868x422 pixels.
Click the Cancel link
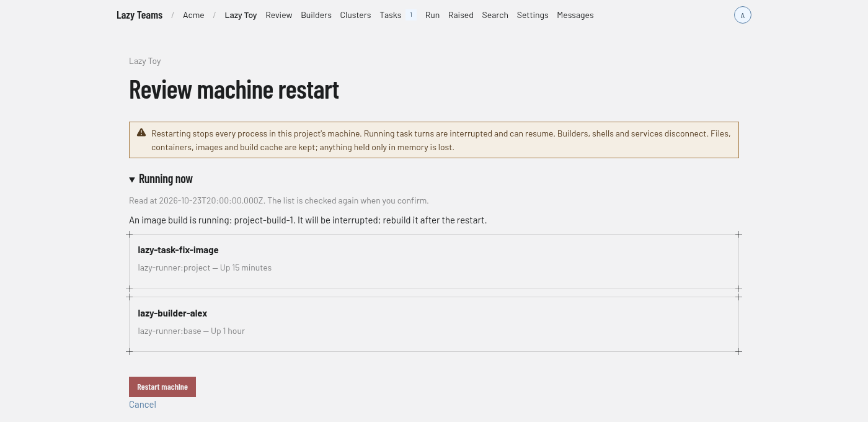[143, 405]
